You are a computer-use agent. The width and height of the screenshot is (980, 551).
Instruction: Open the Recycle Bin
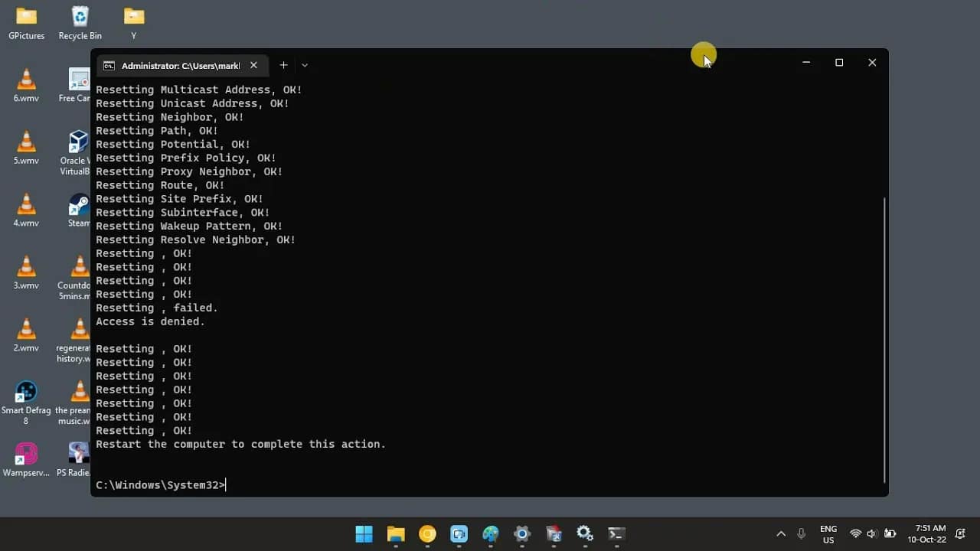[80, 15]
